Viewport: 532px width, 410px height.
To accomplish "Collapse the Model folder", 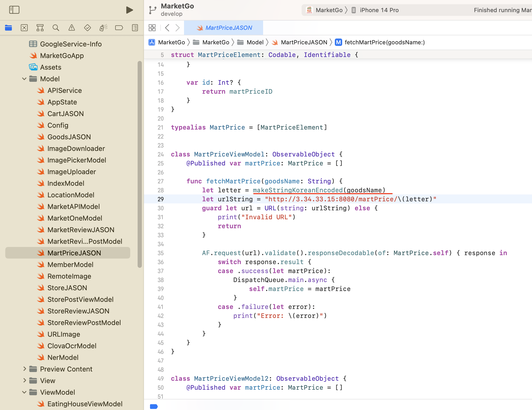I will (x=24, y=79).
